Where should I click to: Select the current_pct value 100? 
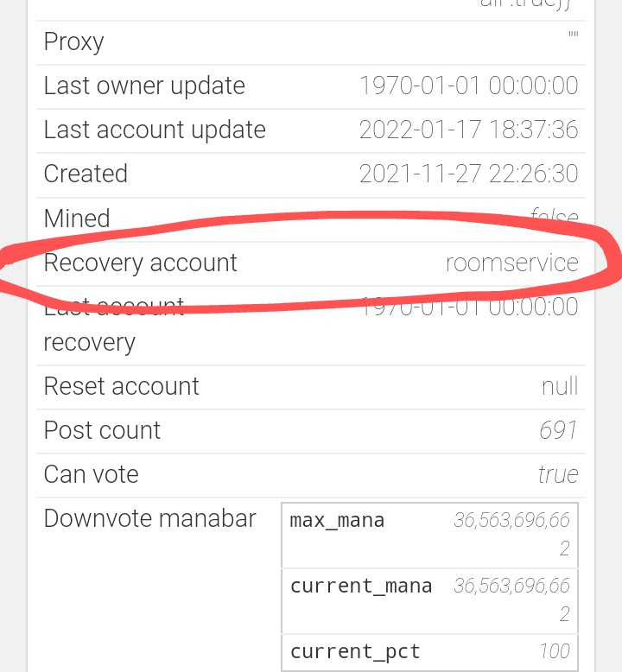pyautogui.click(x=555, y=651)
